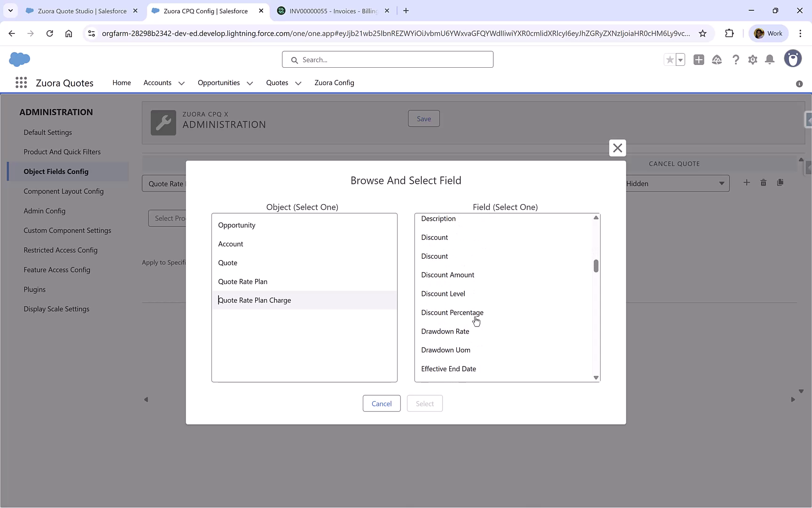
Task: Open the Salesforce App Launcher grid
Action: click(x=21, y=82)
